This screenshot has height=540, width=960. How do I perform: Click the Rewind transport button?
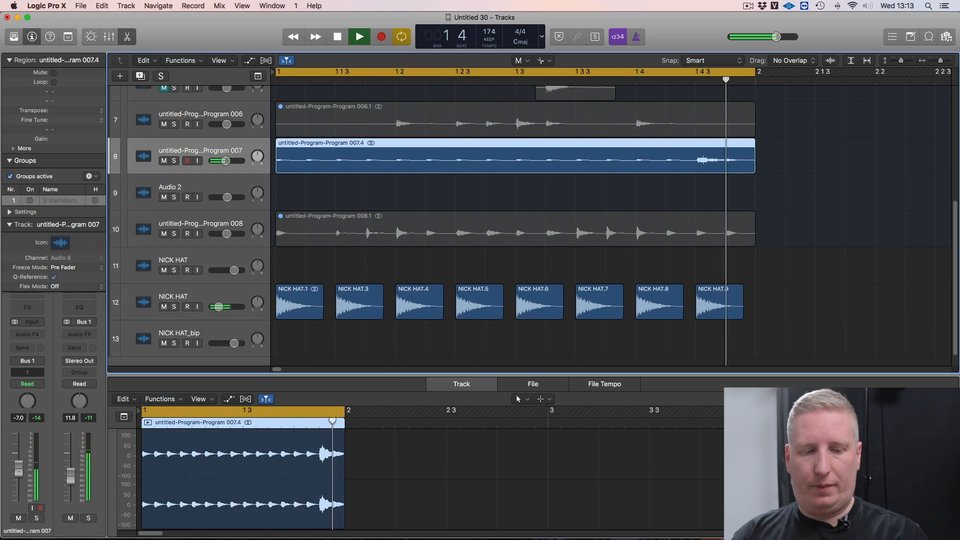[293, 37]
